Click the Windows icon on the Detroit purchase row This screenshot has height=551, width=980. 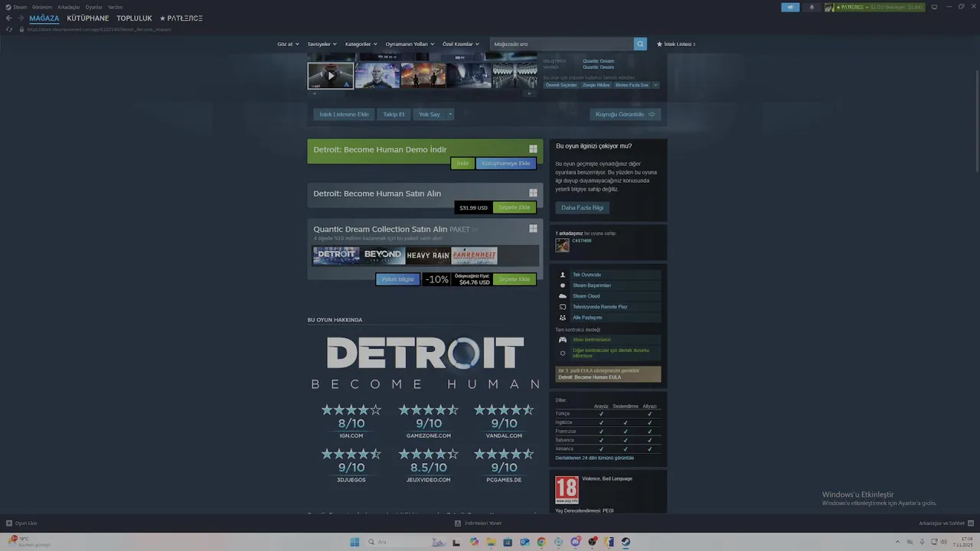(533, 193)
